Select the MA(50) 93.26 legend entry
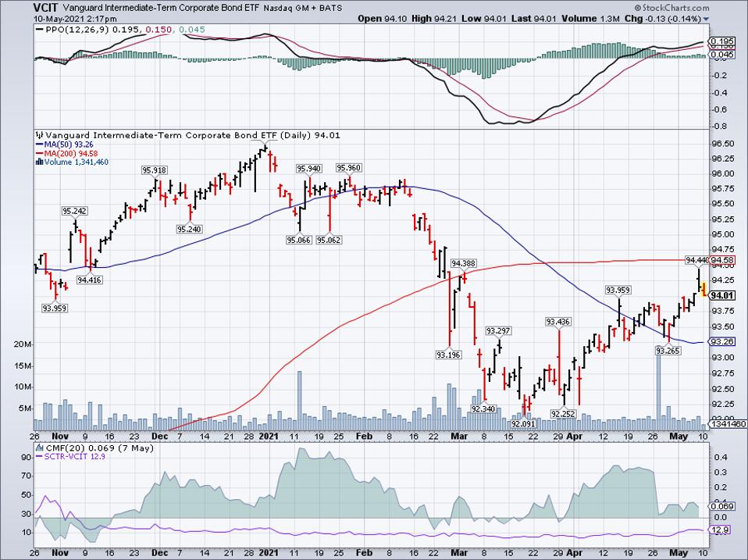748x560 pixels. 64,144
